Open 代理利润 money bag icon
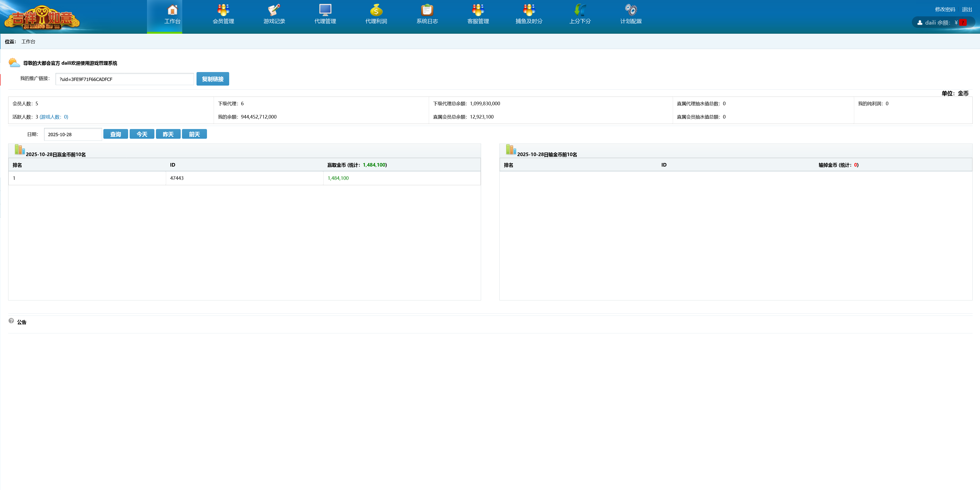The width and height of the screenshot is (980, 490). pyautogui.click(x=376, y=10)
